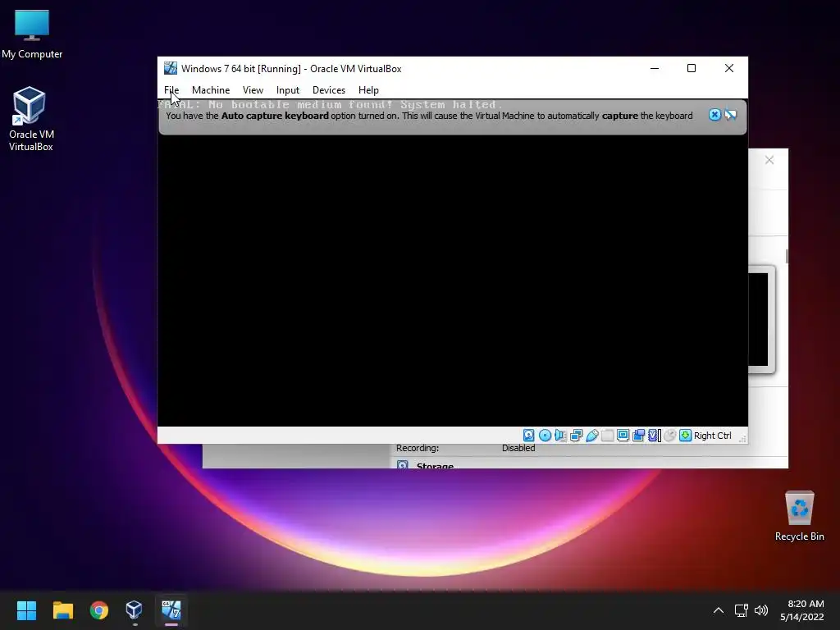Screen dimensions: 840x630
Task: Open the Help menu
Action: (x=368, y=90)
